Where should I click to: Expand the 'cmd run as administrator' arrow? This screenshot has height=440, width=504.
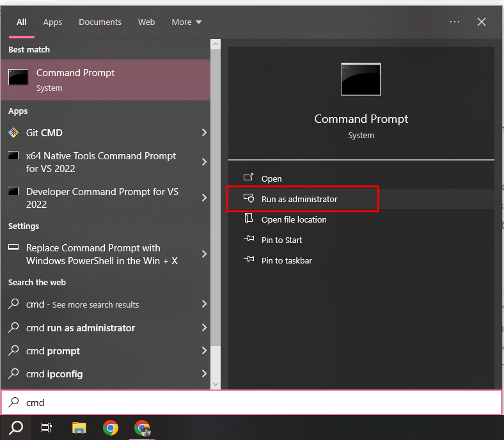204,327
